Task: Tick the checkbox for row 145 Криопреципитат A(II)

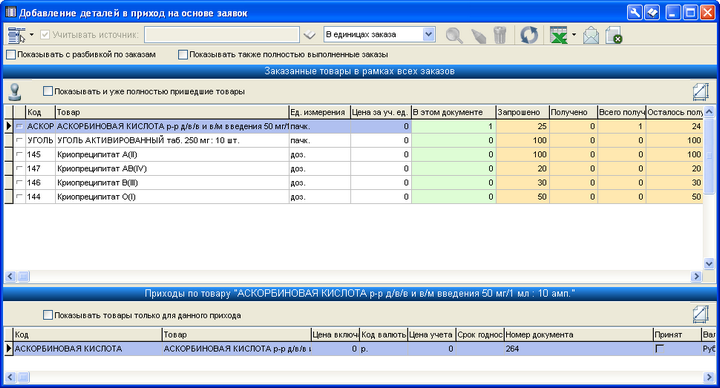Action: (19, 154)
